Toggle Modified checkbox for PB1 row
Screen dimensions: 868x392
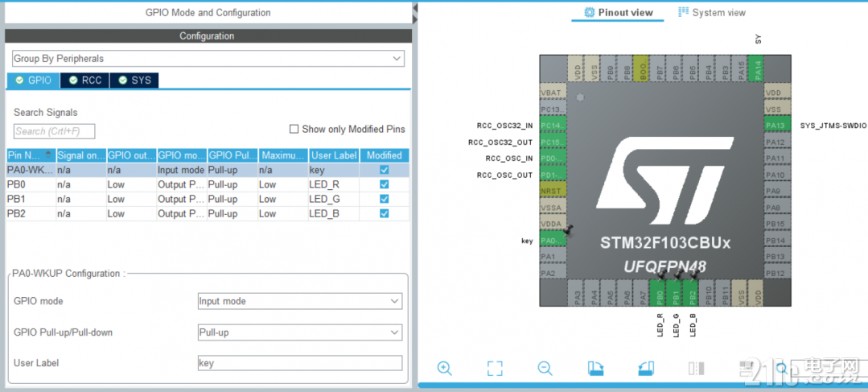pos(385,199)
